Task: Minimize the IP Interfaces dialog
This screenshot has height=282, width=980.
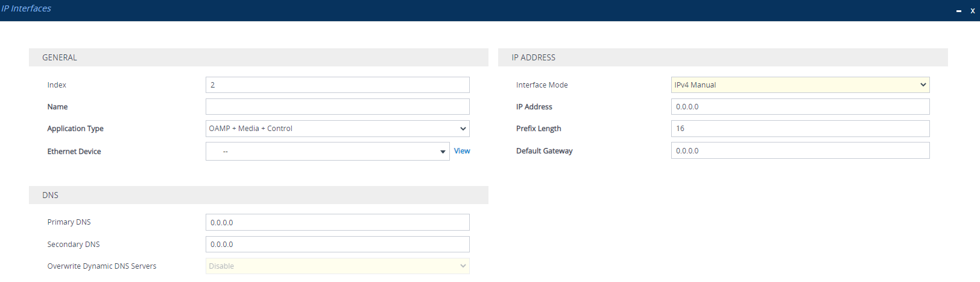Action: (x=959, y=11)
